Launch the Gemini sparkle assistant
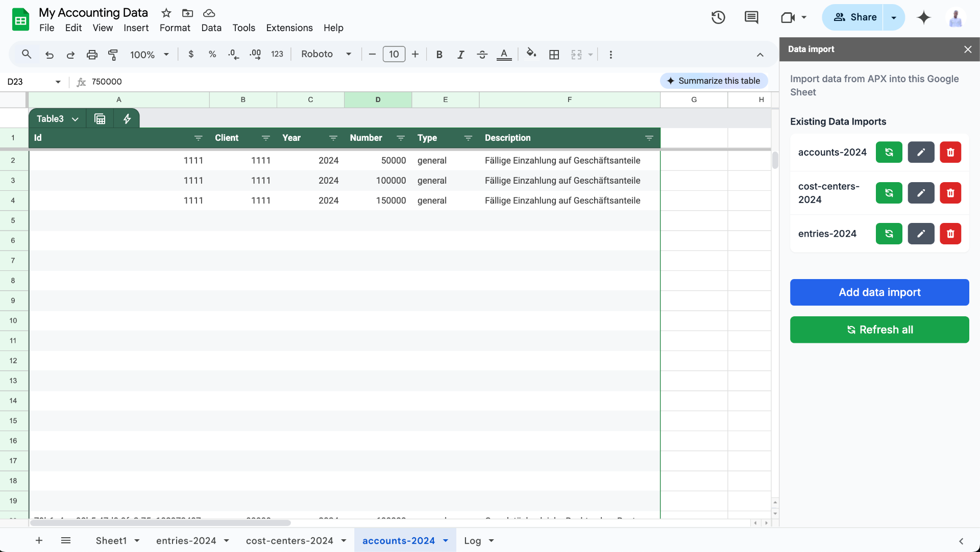Screen dimensions: 980x552 click(924, 17)
